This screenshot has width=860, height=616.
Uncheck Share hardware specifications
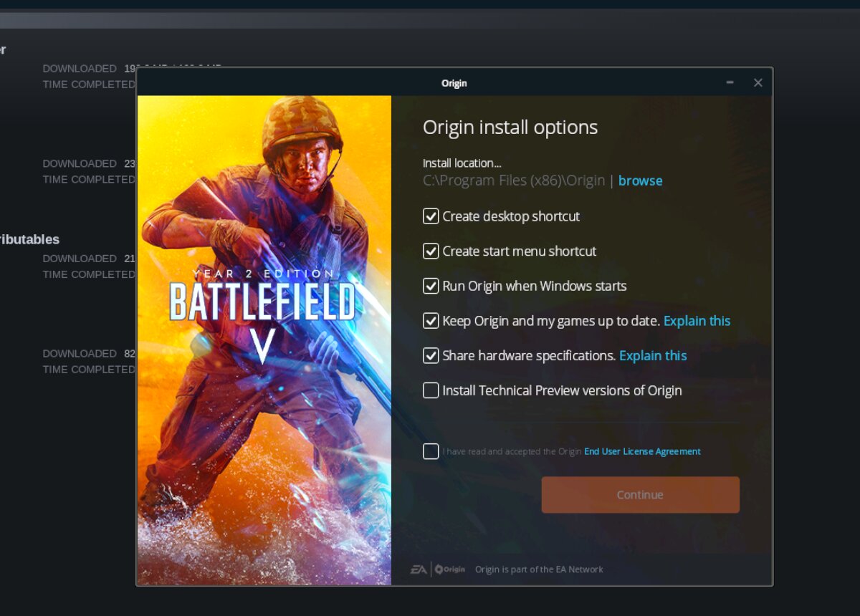click(x=431, y=355)
